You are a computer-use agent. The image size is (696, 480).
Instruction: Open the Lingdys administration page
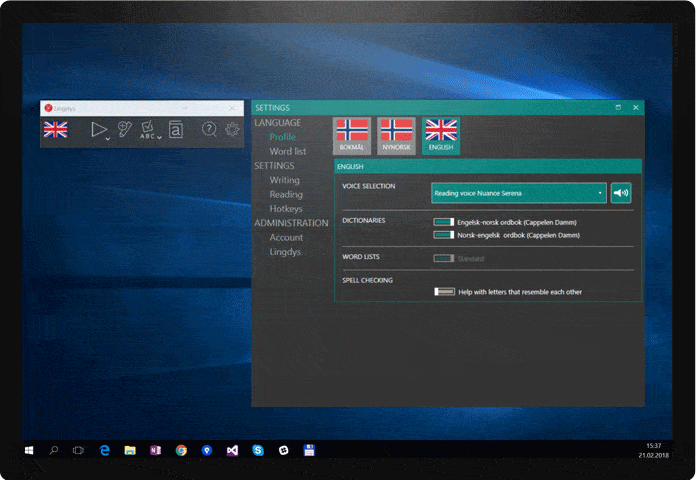coord(285,252)
